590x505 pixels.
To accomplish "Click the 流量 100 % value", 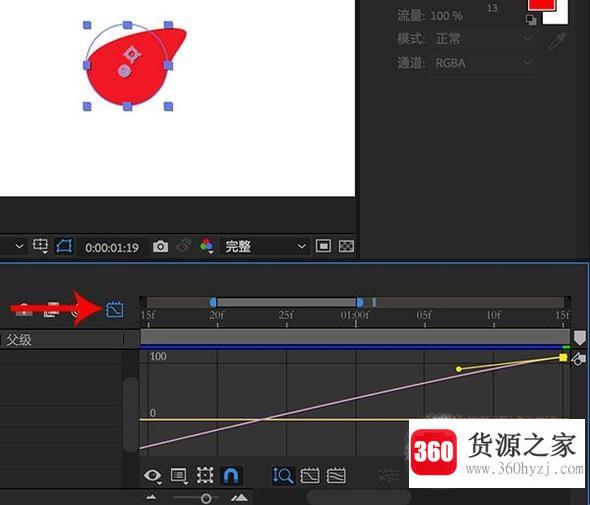I will [x=446, y=16].
